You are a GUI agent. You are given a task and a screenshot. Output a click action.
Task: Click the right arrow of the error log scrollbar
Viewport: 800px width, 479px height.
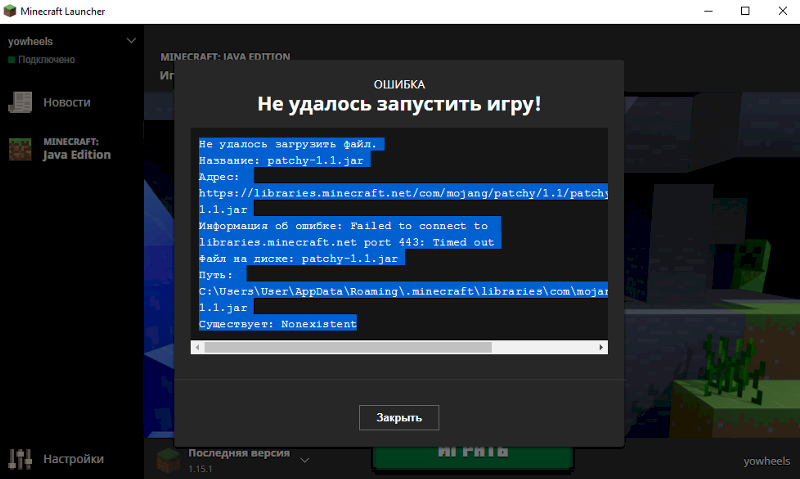tap(601, 347)
